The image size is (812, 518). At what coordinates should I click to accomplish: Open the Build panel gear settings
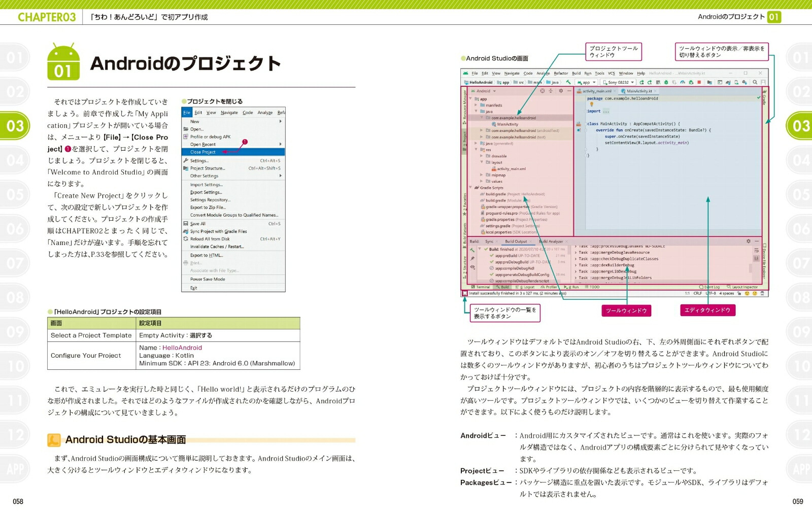tap(748, 241)
